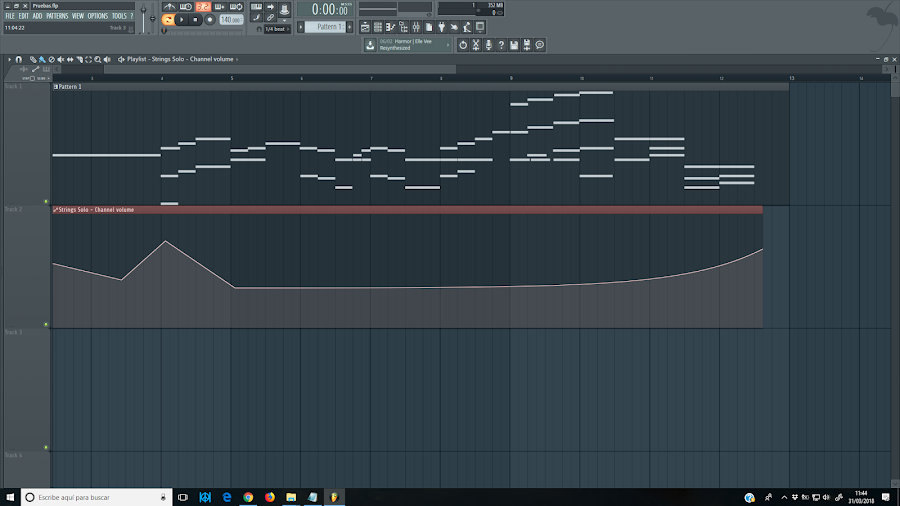
Task: Expand the playlist options menu arrow
Action: coord(9,59)
